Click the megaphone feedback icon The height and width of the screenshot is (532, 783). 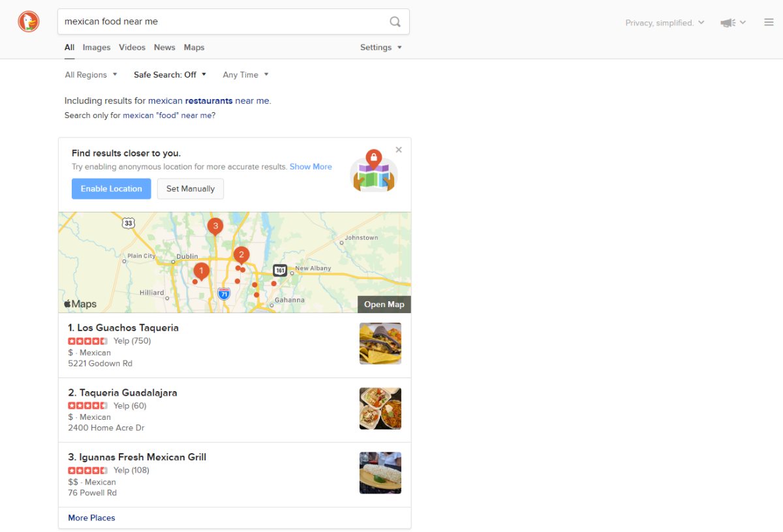click(x=728, y=23)
